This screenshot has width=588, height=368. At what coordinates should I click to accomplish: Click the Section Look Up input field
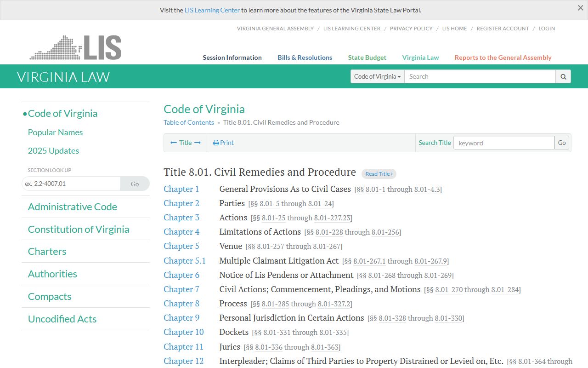point(71,184)
